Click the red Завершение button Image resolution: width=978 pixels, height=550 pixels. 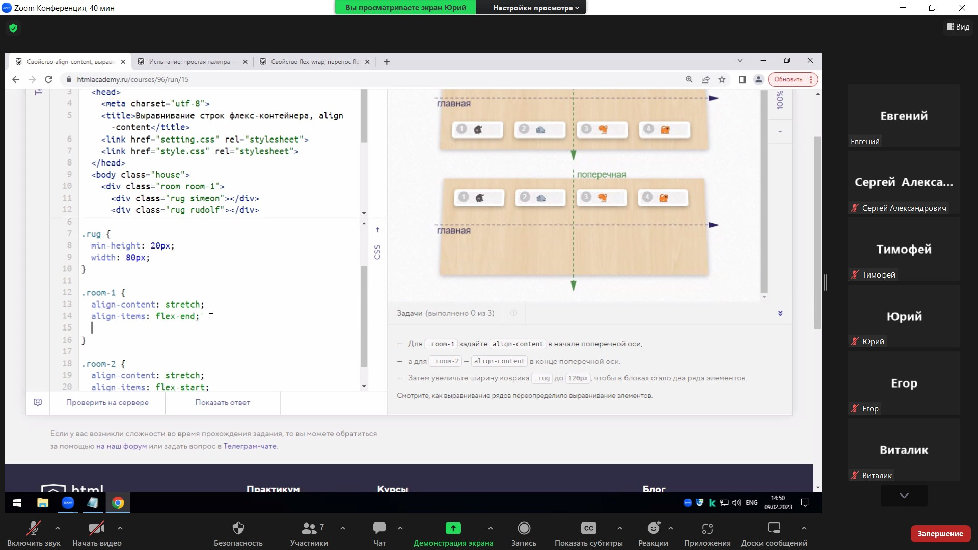(940, 533)
